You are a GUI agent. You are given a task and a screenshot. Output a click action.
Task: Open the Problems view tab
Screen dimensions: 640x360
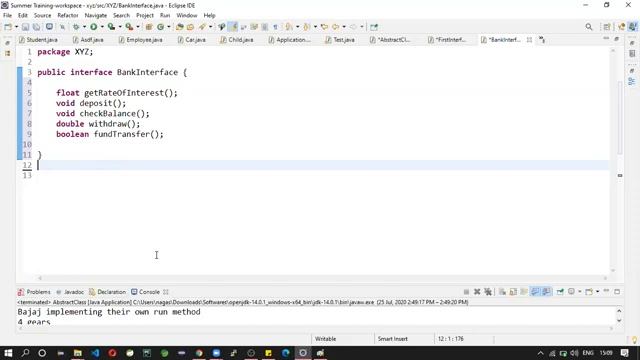(34, 292)
